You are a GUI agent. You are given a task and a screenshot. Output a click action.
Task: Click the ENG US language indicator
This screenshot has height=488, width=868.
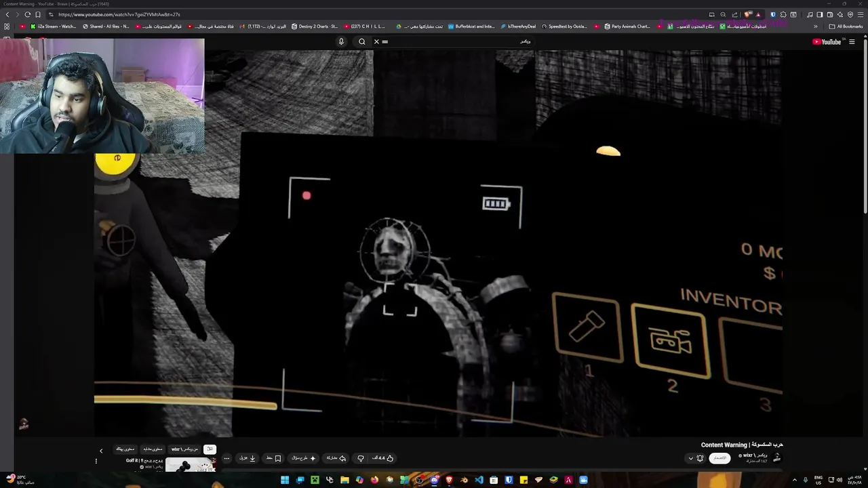818,480
